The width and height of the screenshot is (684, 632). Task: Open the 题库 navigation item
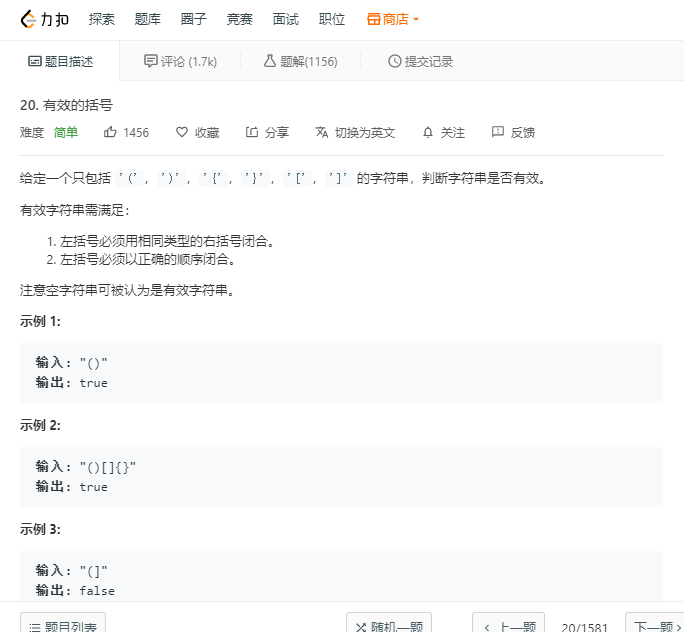pos(147,19)
